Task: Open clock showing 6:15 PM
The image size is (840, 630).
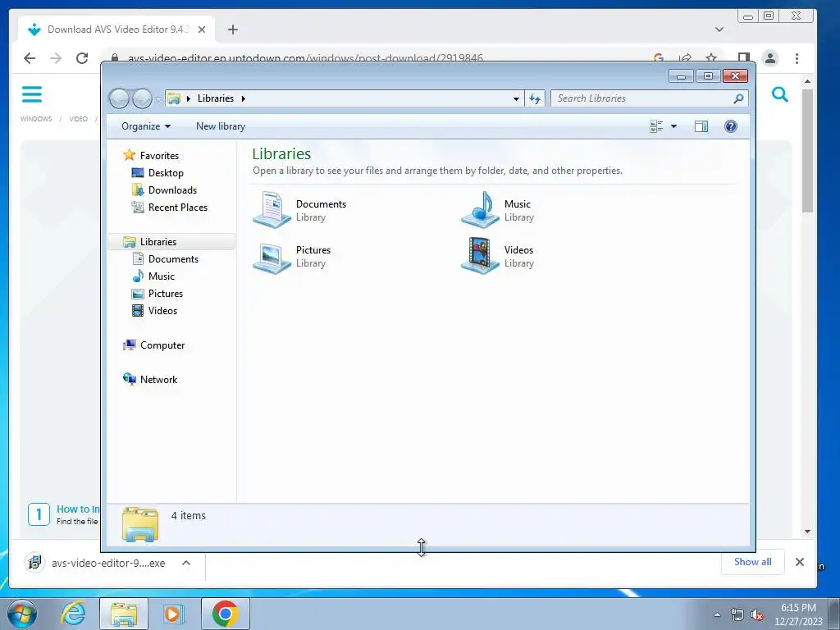Action: (x=797, y=614)
